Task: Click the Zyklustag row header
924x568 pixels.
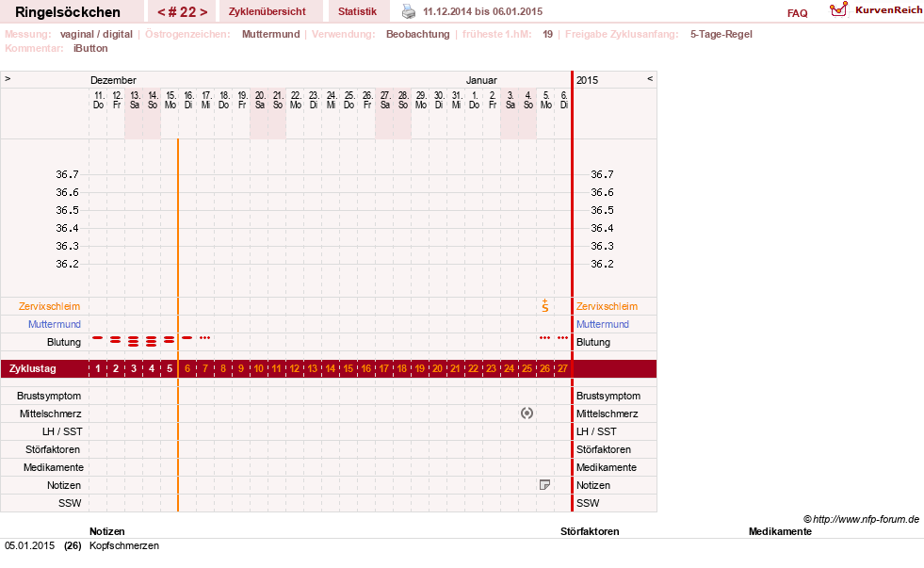Action: [32, 369]
